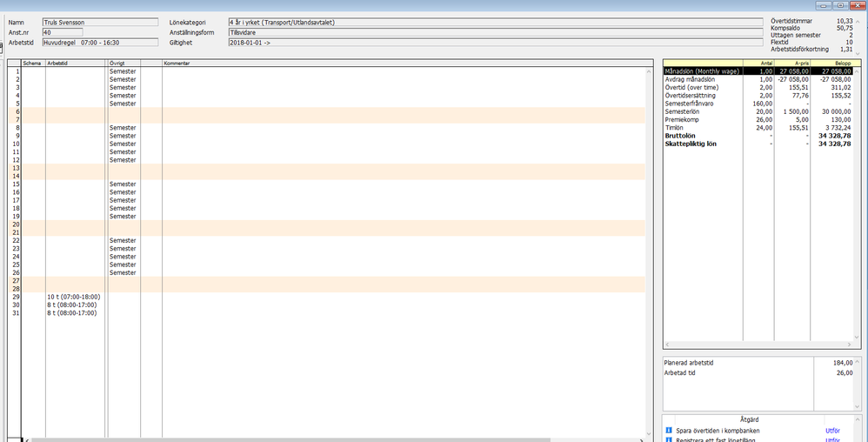
Task: Click the info icon beside Spara övertiden i kompbanken
Action: [668, 431]
